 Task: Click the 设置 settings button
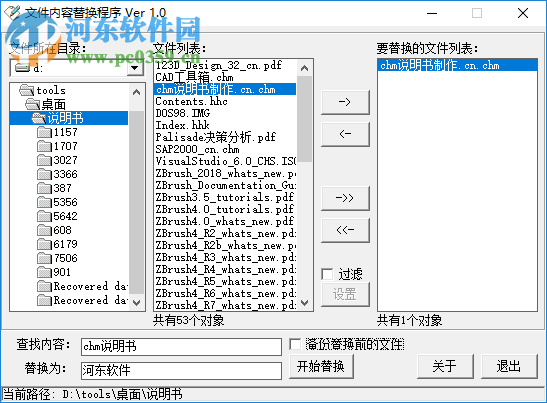(345, 294)
